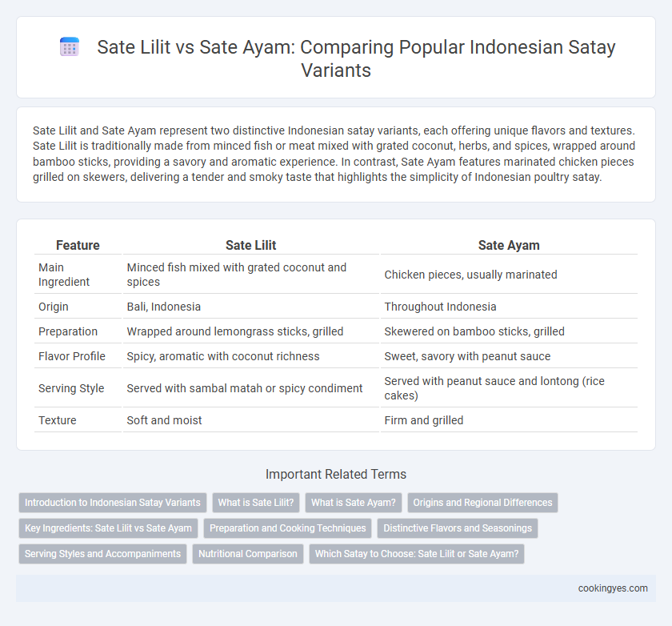Image resolution: width=672 pixels, height=626 pixels.
Task: Click 'Wrapped around lemongrass sticks, grilled' cell
Action: coord(250,331)
